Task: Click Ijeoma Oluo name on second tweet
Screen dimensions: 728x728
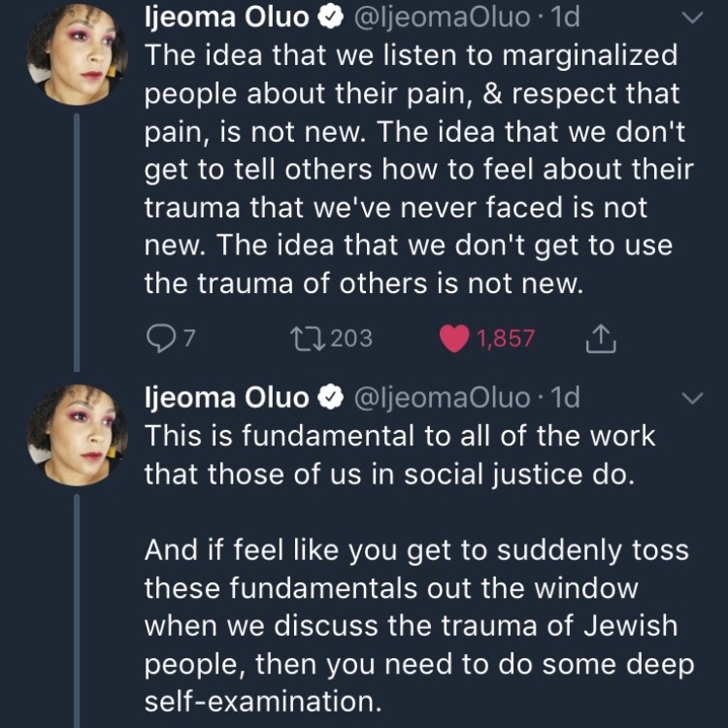Action: [x=226, y=397]
